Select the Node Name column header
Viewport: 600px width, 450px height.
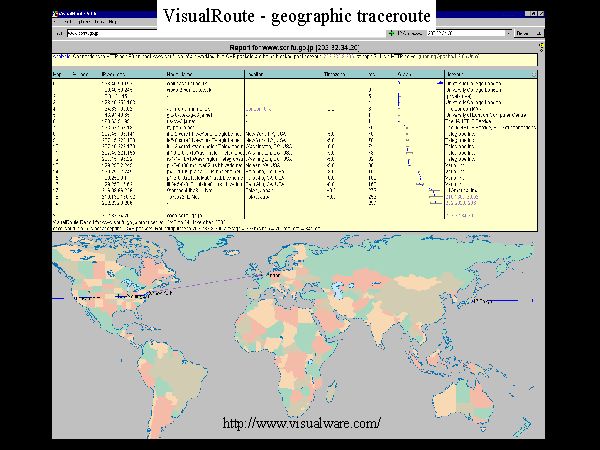[179, 74]
